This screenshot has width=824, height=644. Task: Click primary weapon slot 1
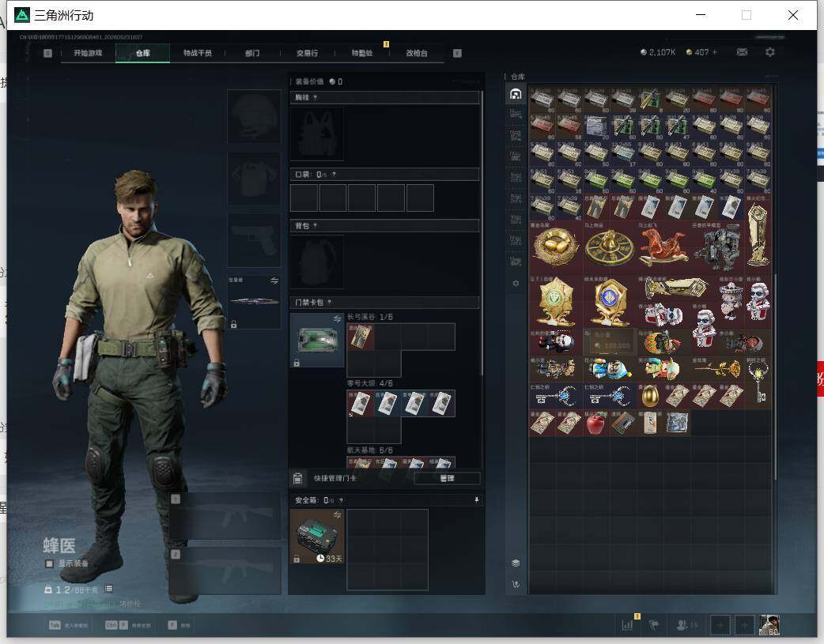[225, 516]
